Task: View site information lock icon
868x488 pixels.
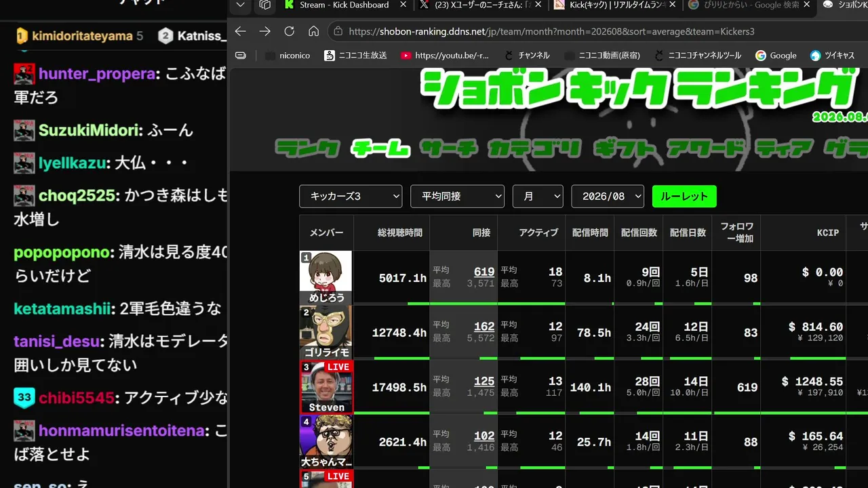Action: click(x=338, y=31)
